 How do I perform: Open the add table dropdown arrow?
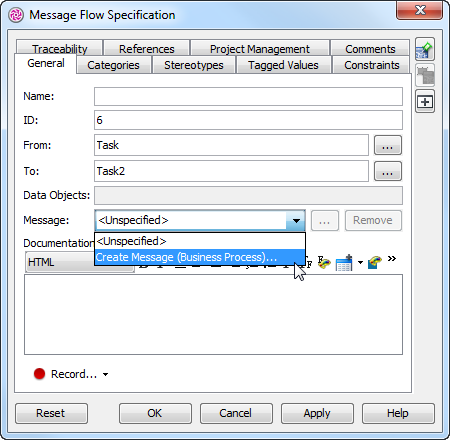(360, 263)
